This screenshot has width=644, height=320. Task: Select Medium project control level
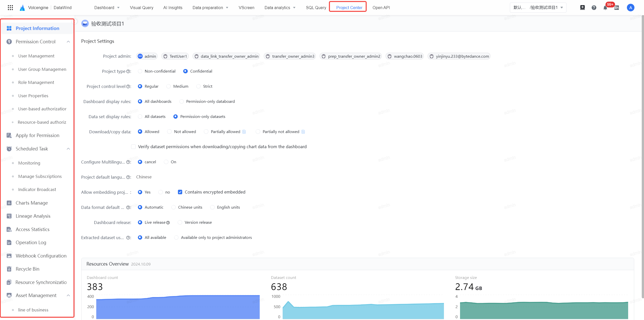coord(169,86)
